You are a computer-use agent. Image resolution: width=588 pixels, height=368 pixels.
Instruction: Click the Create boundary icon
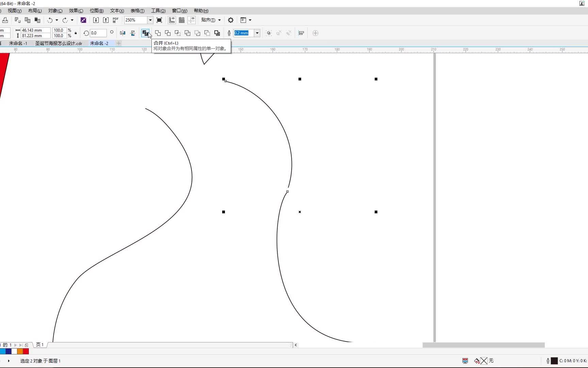(217, 33)
